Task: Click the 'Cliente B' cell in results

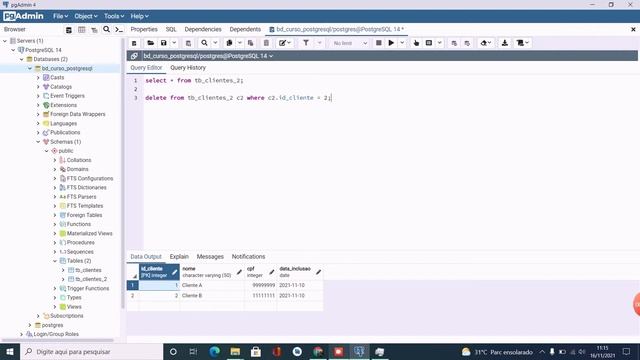Action: pos(212,296)
